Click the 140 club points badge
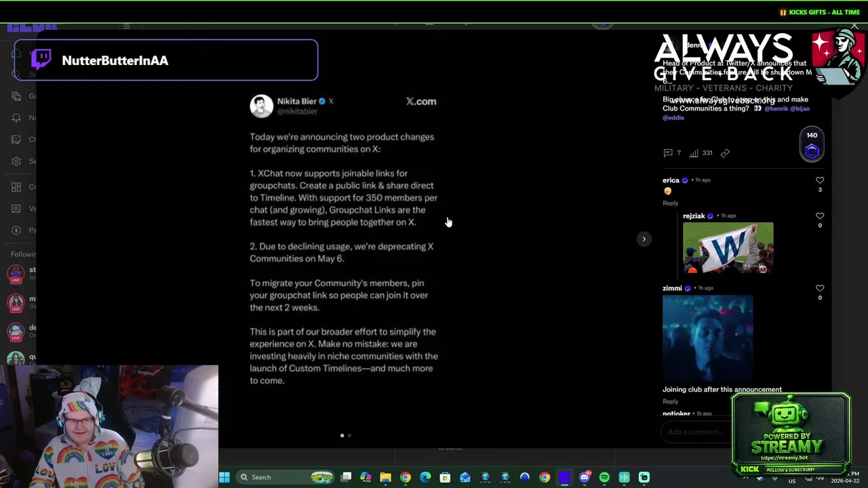The height and width of the screenshot is (488, 868). pyautogui.click(x=812, y=144)
